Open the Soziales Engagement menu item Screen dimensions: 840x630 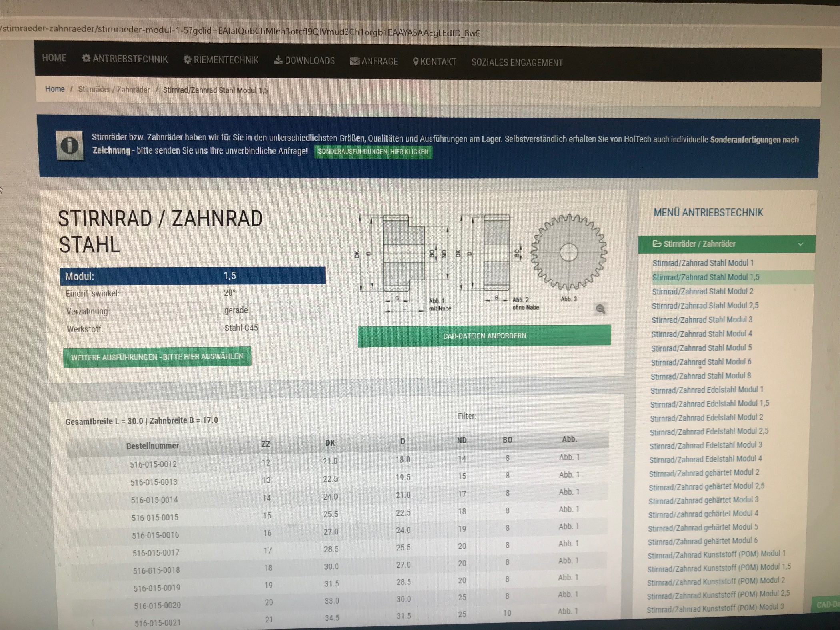(x=517, y=62)
